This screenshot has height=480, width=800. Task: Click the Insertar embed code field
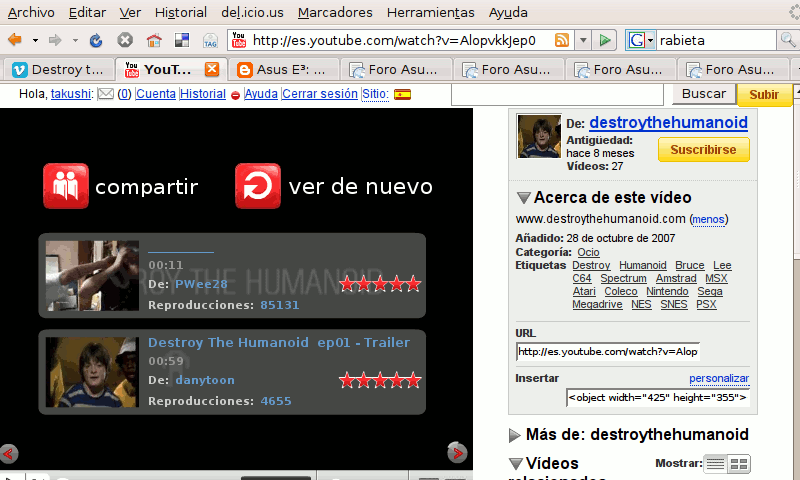(657, 398)
